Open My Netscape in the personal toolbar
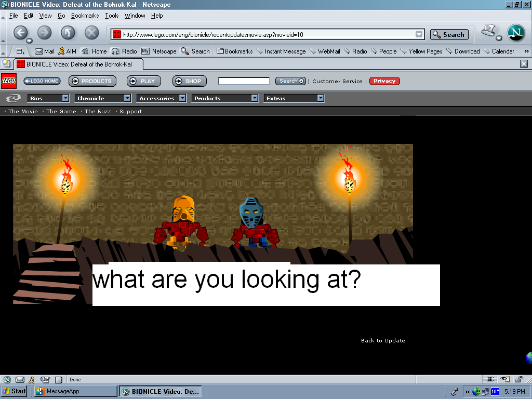The width and height of the screenshot is (532, 399). 159,51
